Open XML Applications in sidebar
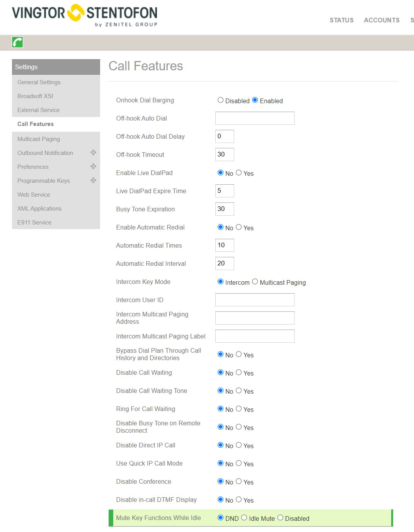Image resolution: width=414 pixels, height=532 pixels. point(39,209)
